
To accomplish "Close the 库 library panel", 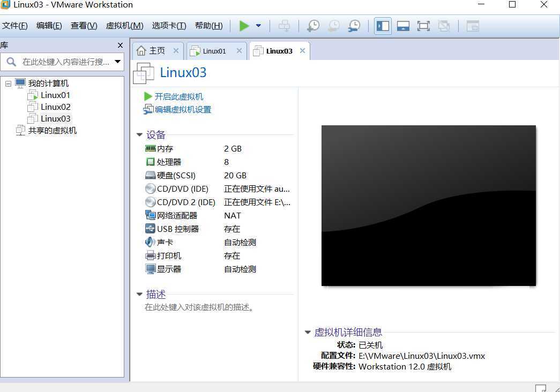I will [121, 46].
